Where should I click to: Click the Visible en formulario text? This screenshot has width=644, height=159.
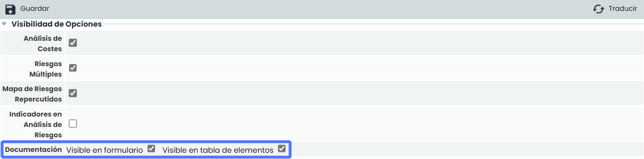[105, 150]
